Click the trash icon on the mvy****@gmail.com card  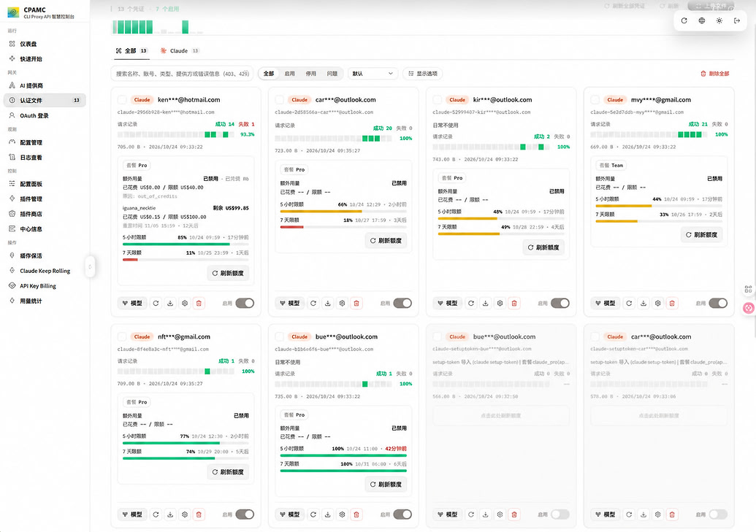[x=672, y=303]
